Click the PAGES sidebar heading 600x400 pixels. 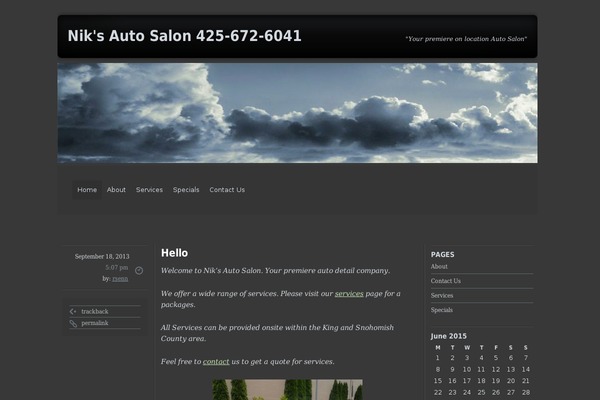[442, 255]
